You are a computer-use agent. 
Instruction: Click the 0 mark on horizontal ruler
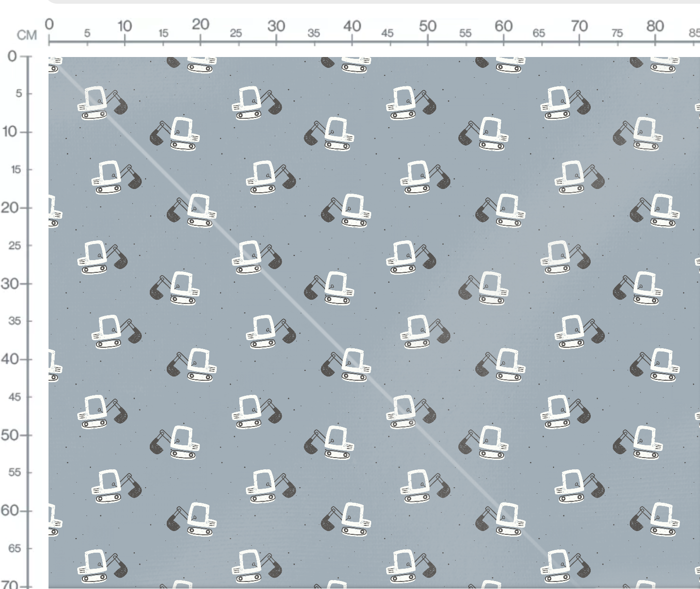(x=49, y=24)
